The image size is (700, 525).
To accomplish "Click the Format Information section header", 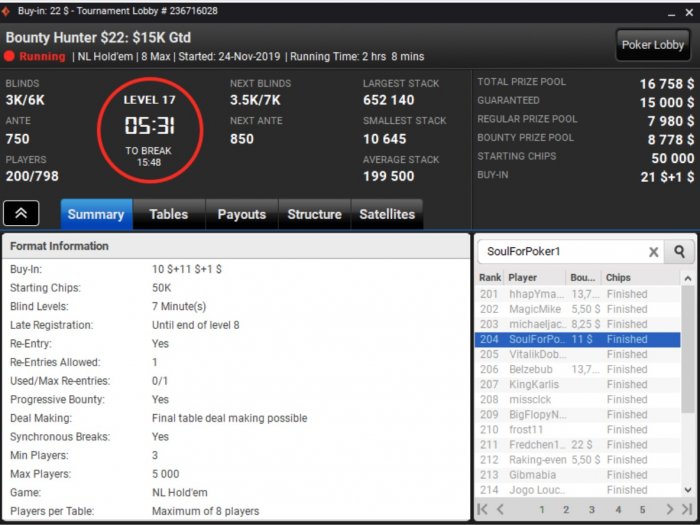I will coord(236,246).
